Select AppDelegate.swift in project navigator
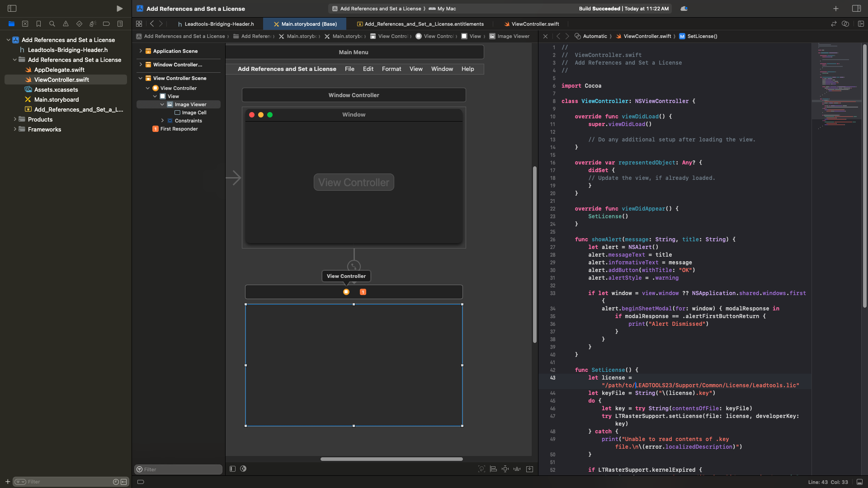 [59, 70]
